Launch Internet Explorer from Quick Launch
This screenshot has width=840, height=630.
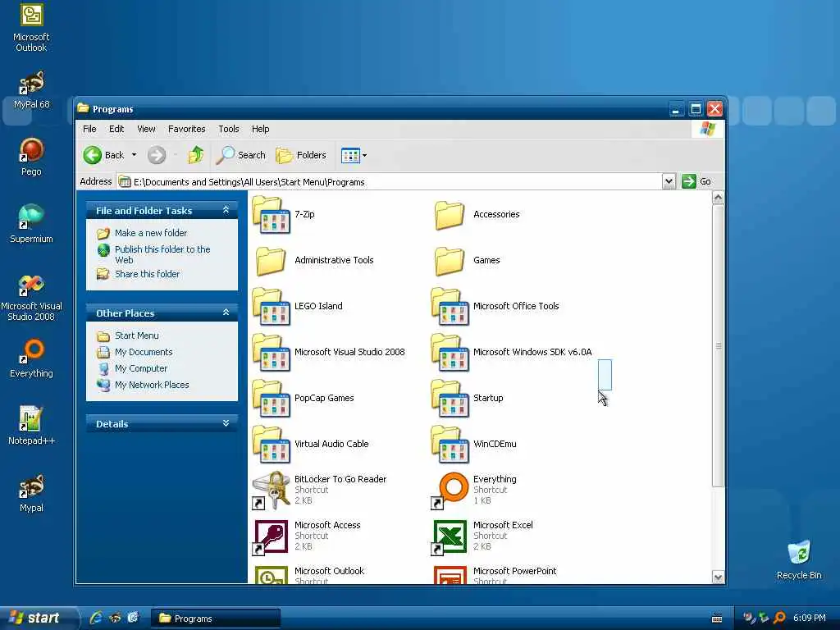pyautogui.click(x=96, y=619)
